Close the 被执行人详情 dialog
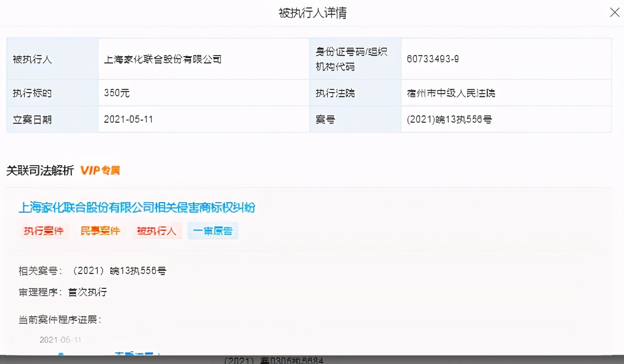Image resolution: width=624 pixels, height=364 pixels. tap(614, 13)
